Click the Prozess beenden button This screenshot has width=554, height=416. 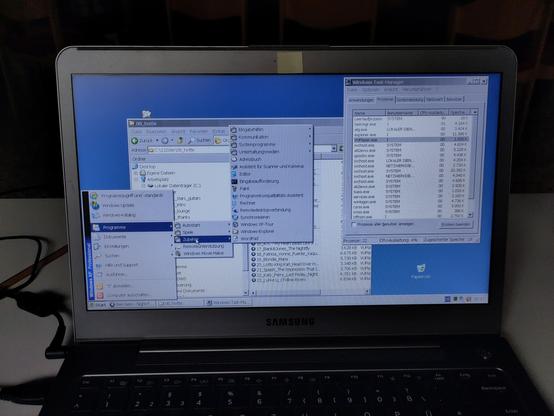tap(456, 224)
